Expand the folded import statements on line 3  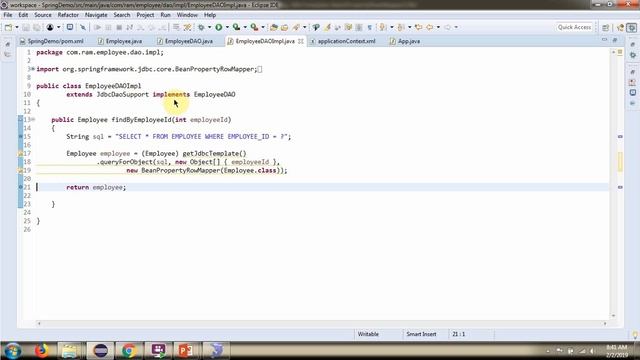[33, 69]
